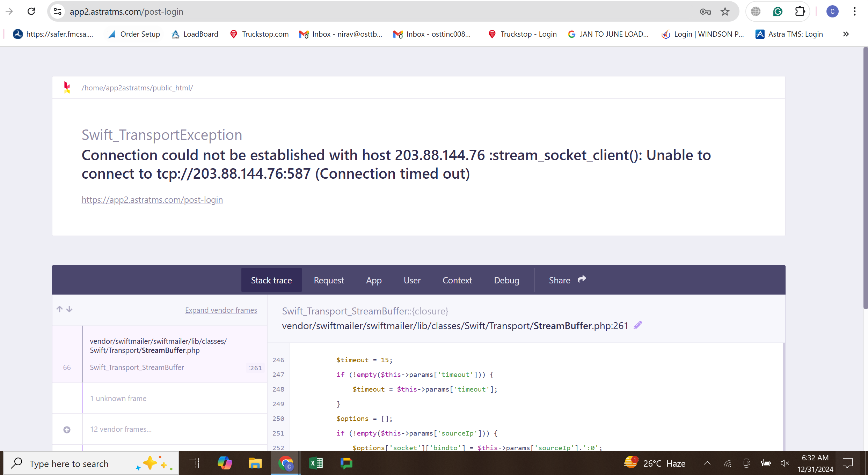Screen dimensions: 868x475
Task: Open the Order Setup bookmark
Action: 134,34
